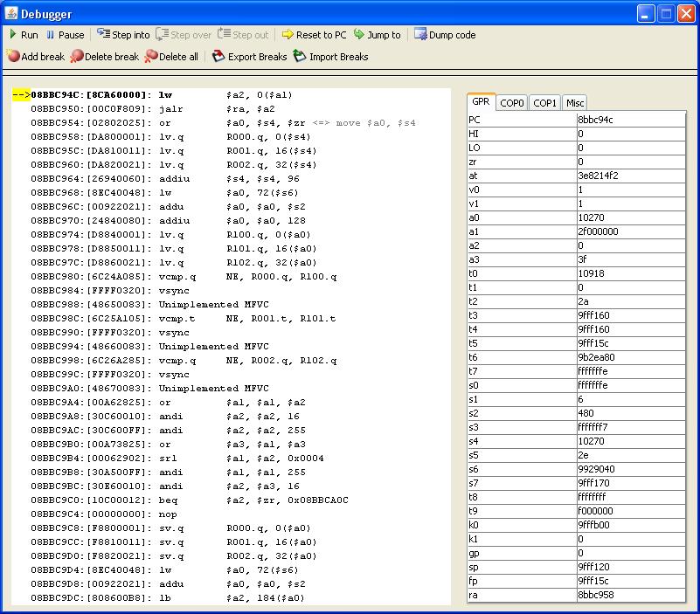The width and height of the screenshot is (700, 614).
Task: Select the GPR tab
Action: [x=481, y=102]
